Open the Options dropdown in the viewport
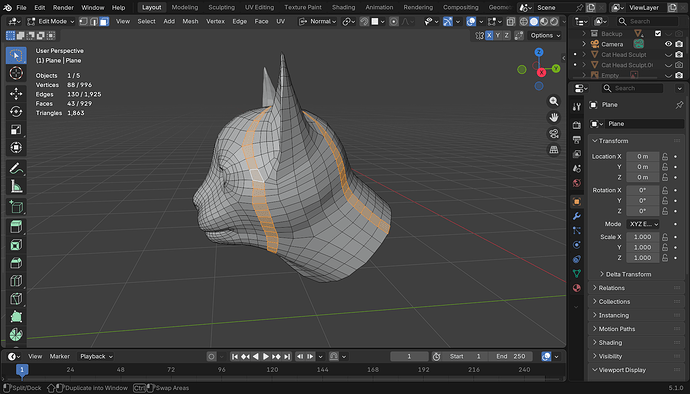 coord(545,36)
